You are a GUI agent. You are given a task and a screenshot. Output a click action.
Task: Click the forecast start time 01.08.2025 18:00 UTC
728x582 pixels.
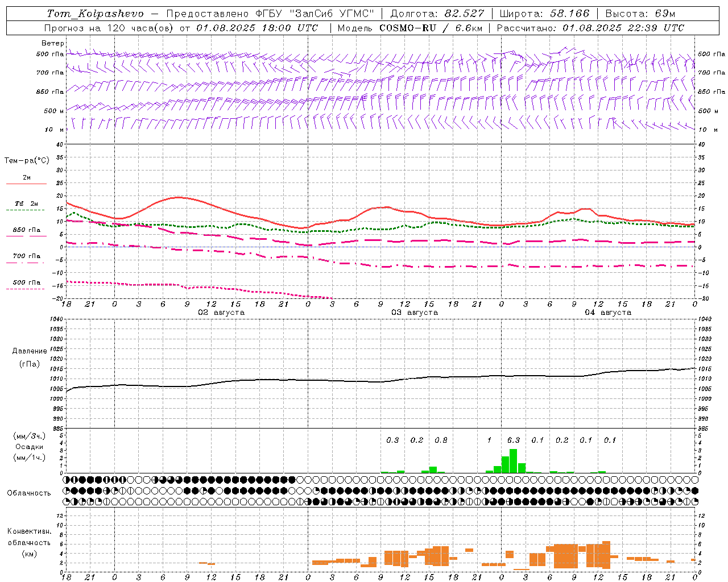coord(257,28)
